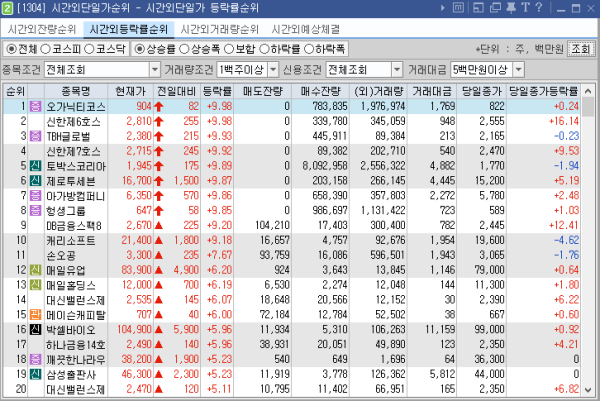Sort by 종목명 column header
The image size is (600, 401).
(x=76, y=91)
